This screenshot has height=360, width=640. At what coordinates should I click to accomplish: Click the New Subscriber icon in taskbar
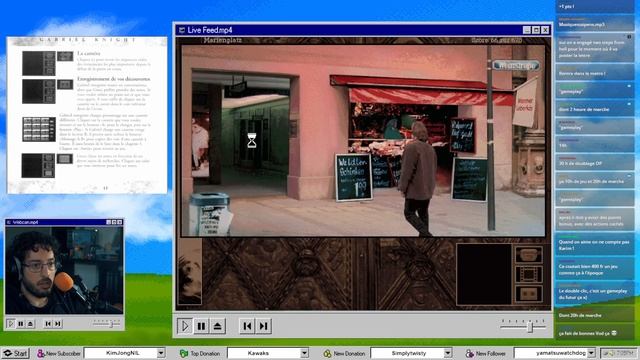(41, 353)
